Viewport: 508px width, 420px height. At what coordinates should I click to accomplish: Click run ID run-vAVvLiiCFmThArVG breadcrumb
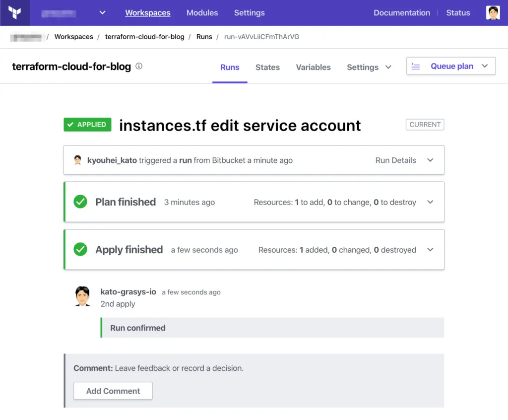[262, 37]
